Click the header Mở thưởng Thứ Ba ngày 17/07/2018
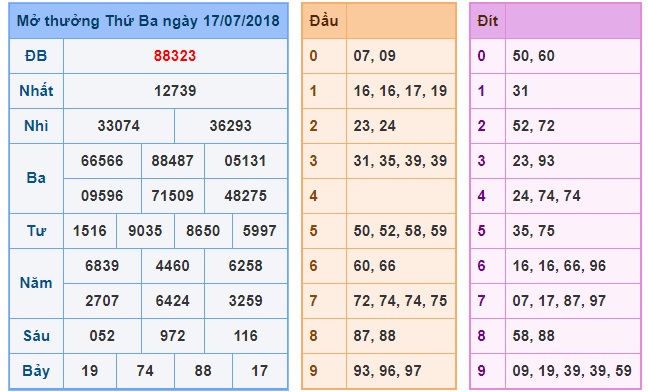The image size is (648, 392). click(x=148, y=21)
